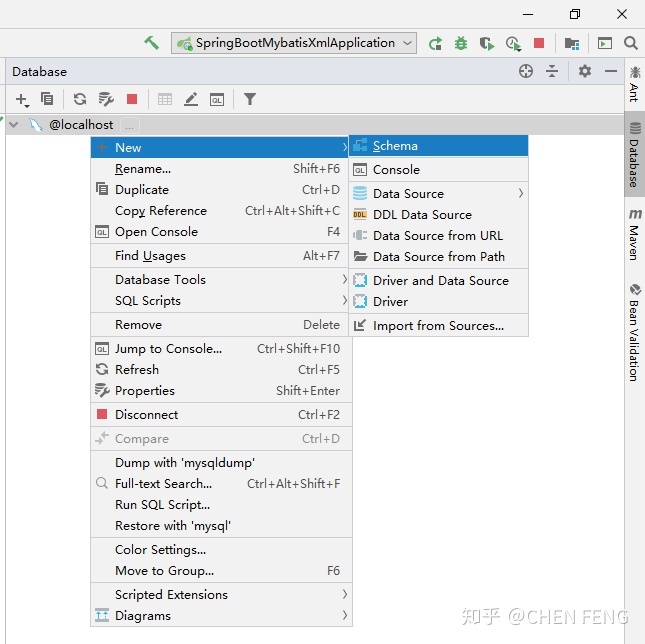Expand the Scripted Extensions submenu
645x644 pixels.
(221, 594)
